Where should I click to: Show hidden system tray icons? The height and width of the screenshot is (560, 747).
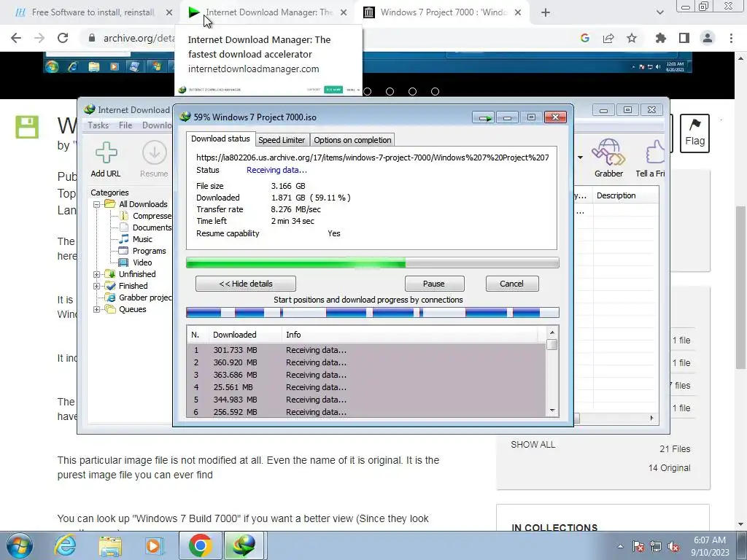[x=620, y=546]
